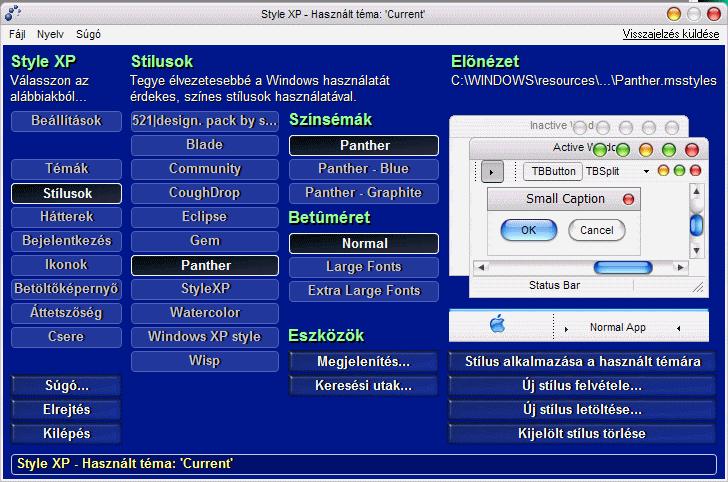The height and width of the screenshot is (482, 728).
Task: Open Keresési utak... tool
Action: pos(364,385)
